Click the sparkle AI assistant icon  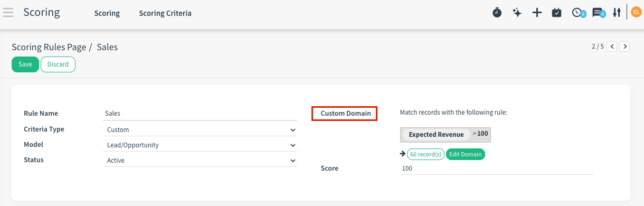tap(517, 13)
